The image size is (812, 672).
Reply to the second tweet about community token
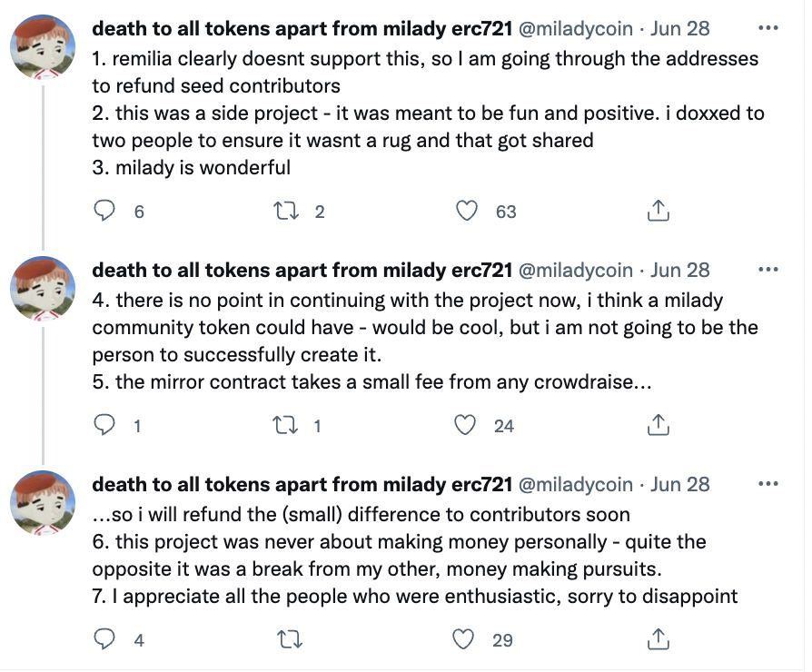tap(106, 425)
